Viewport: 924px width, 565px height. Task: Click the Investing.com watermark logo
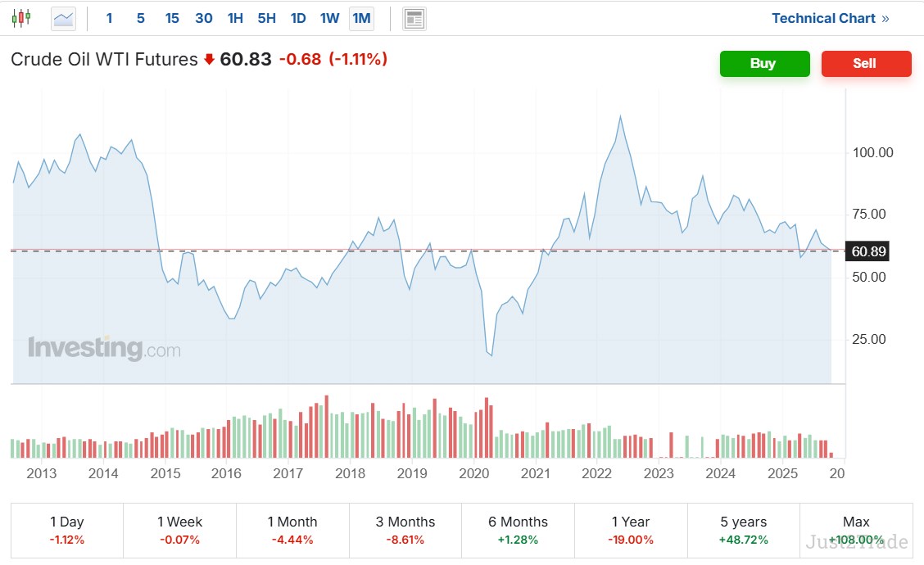[104, 348]
